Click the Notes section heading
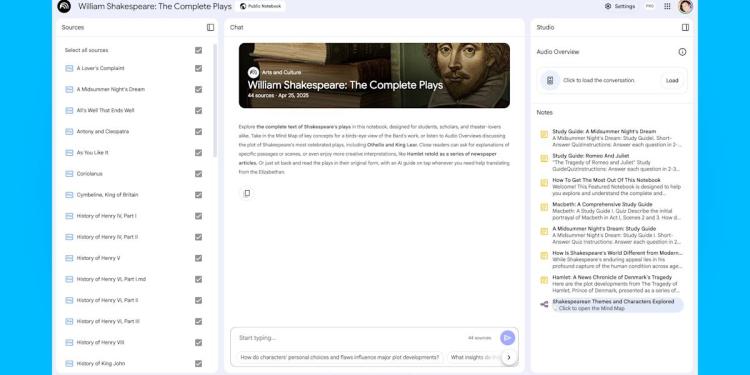The width and height of the screenshot is (750, 375). coord(544,112)
